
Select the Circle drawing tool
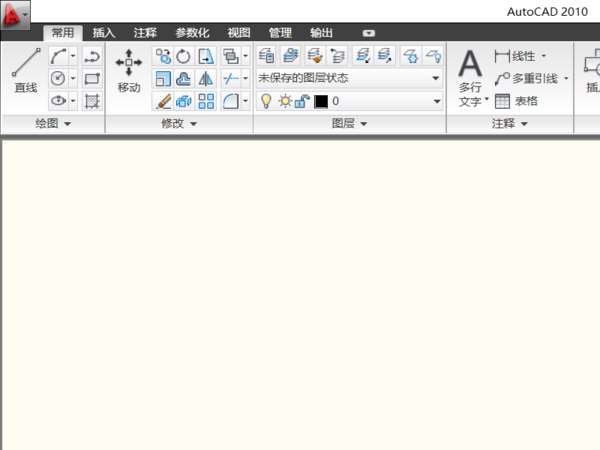pos(59,78)
